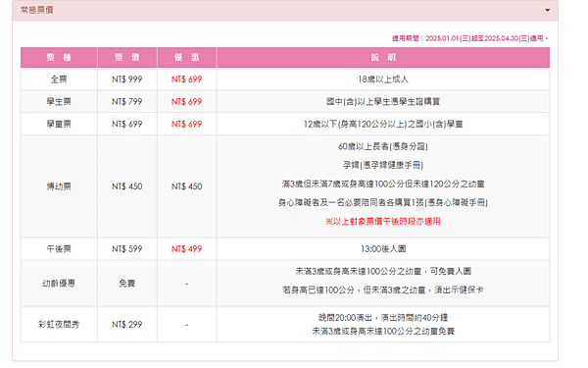Collapse the 常態票價 panel arrow
Screen dimensions: 588x368
(x=547, y=10)
